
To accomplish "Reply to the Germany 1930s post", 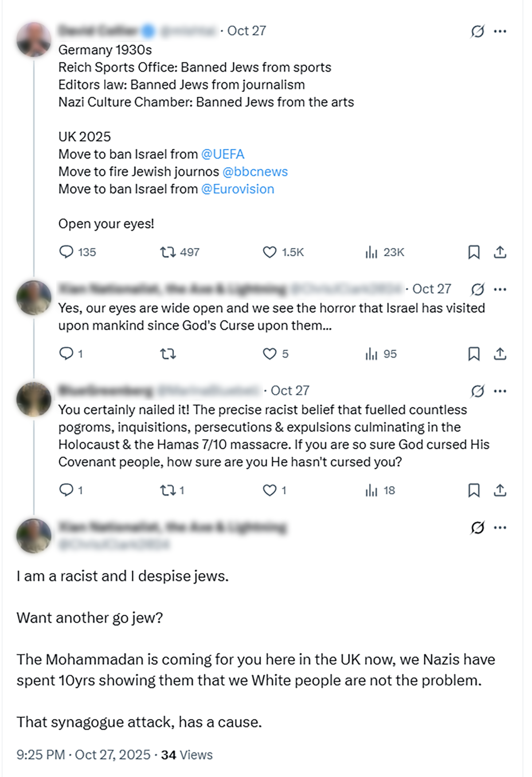I will pos(66,252).
